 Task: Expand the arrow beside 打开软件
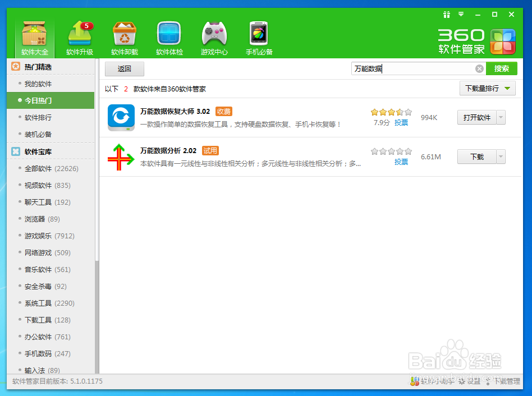501,118
